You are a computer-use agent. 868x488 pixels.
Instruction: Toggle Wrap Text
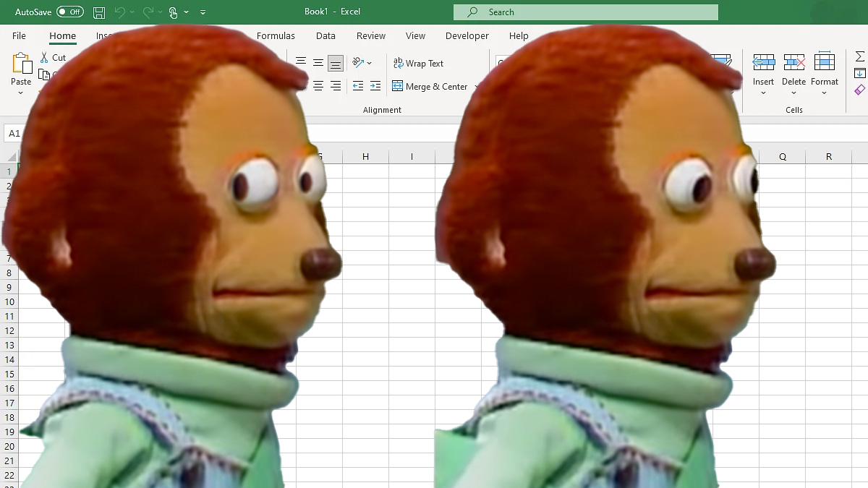click(x=418, y=64)
